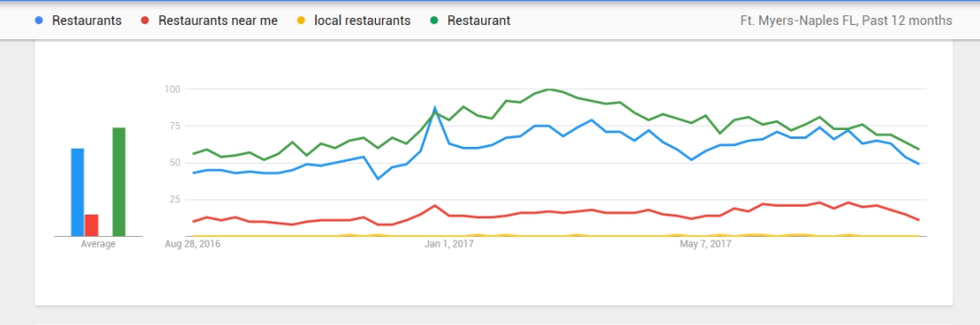
Task: Click the green line's highest peak
Action: 549,89
